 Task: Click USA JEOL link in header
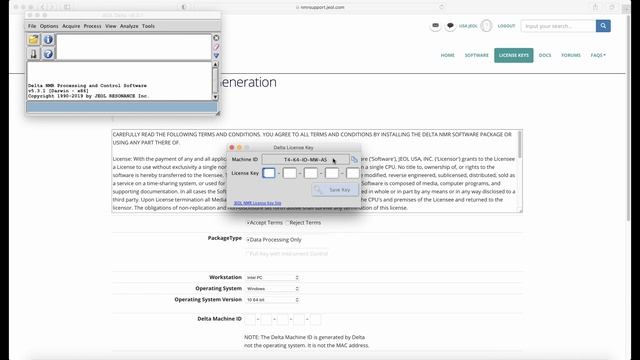tap(468, 26)
